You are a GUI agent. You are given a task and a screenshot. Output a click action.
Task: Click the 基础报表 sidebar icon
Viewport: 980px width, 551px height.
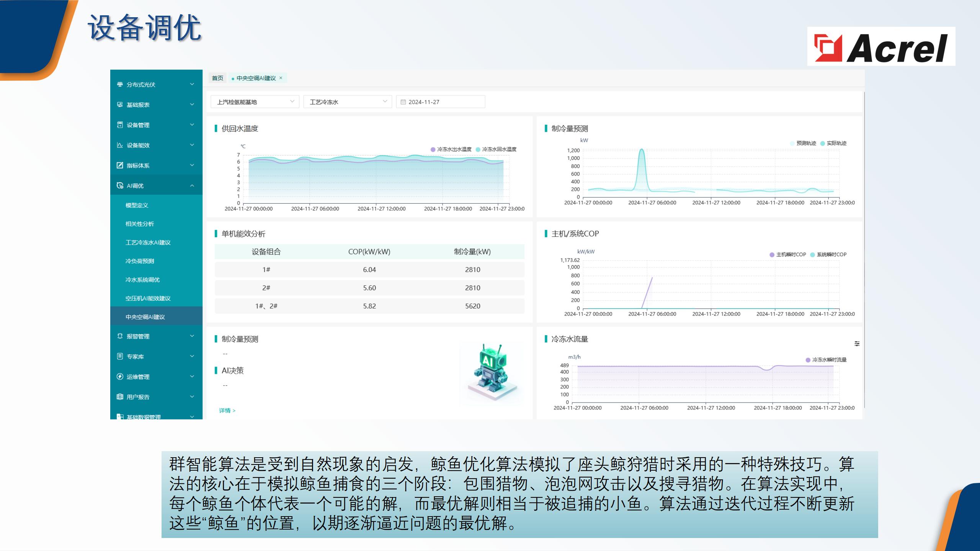pyautogui.click(x=120, y=104)
